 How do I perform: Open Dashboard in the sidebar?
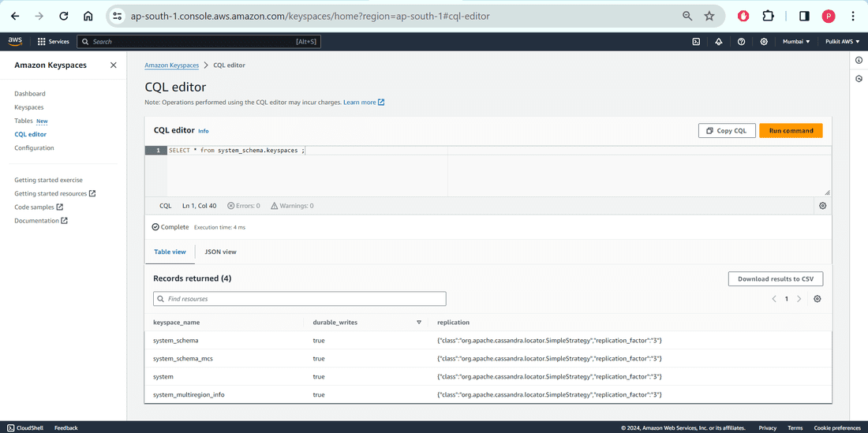[x=30, y=93]
